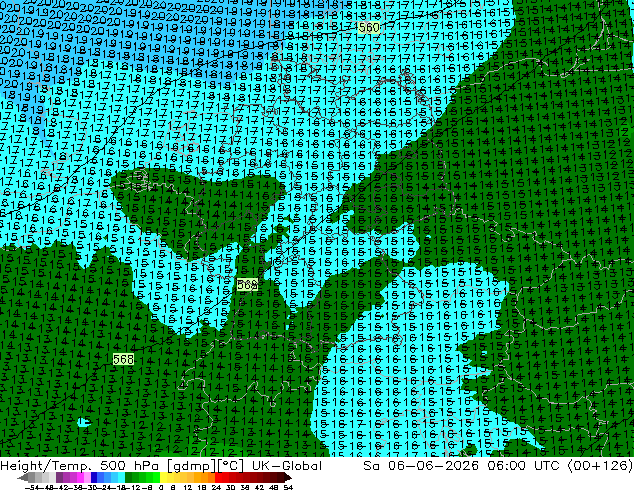Click the '24' value under the color bar
The width and height of the screenshot is (634, 490).
point(216,487)
